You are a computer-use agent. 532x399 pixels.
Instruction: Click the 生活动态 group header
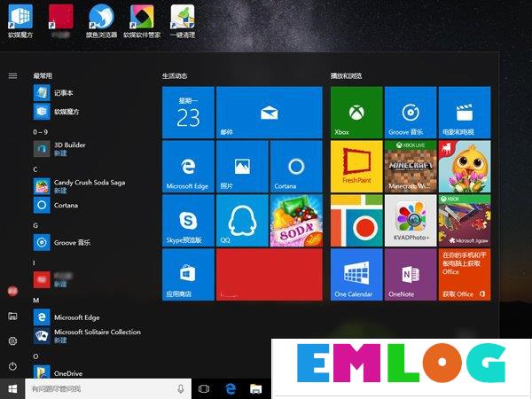coord(175,75)
